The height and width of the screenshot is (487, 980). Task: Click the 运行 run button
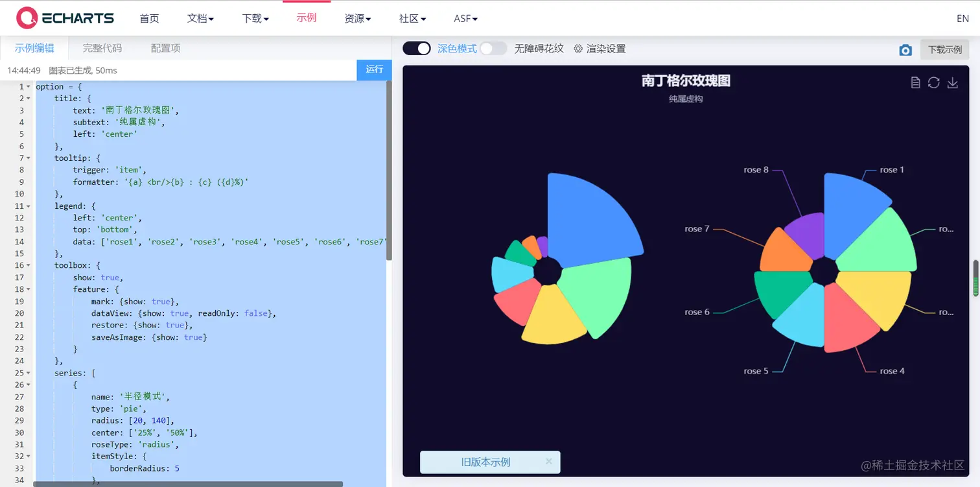pos(375,69)
